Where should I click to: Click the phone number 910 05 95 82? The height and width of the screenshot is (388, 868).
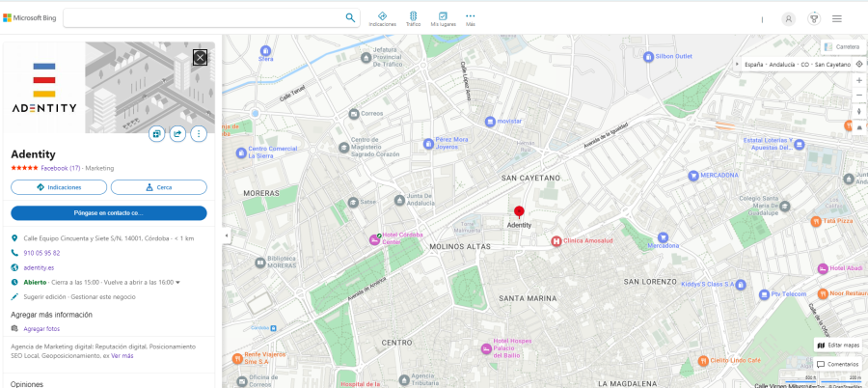[x=41, y=253]
